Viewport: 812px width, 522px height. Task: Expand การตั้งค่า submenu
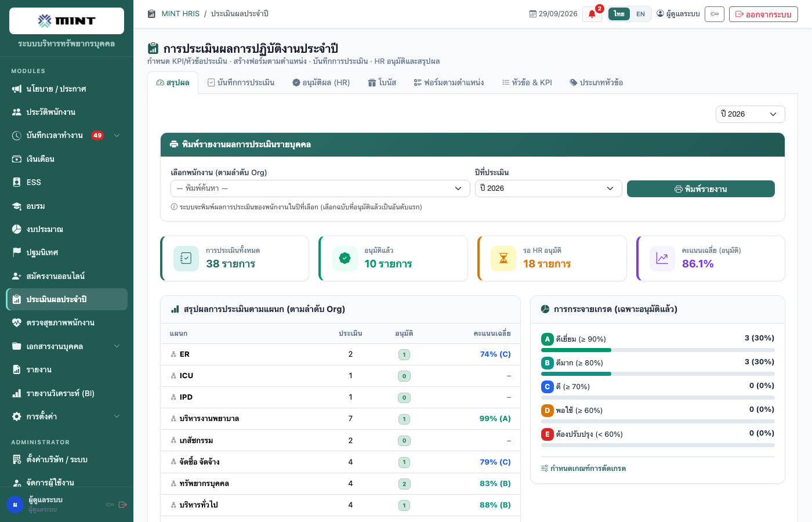click(117, 416)
